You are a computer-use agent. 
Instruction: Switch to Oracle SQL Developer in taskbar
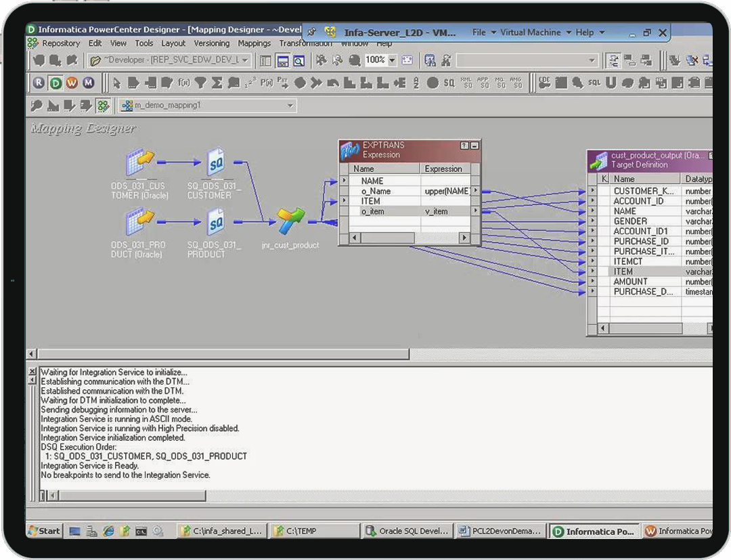(407, 531)
